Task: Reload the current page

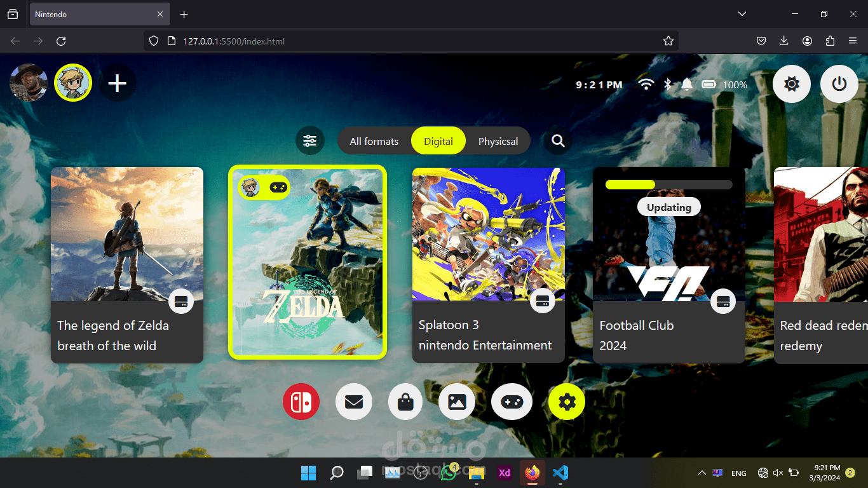Action: pyautogui.click(x=61, y=41)
